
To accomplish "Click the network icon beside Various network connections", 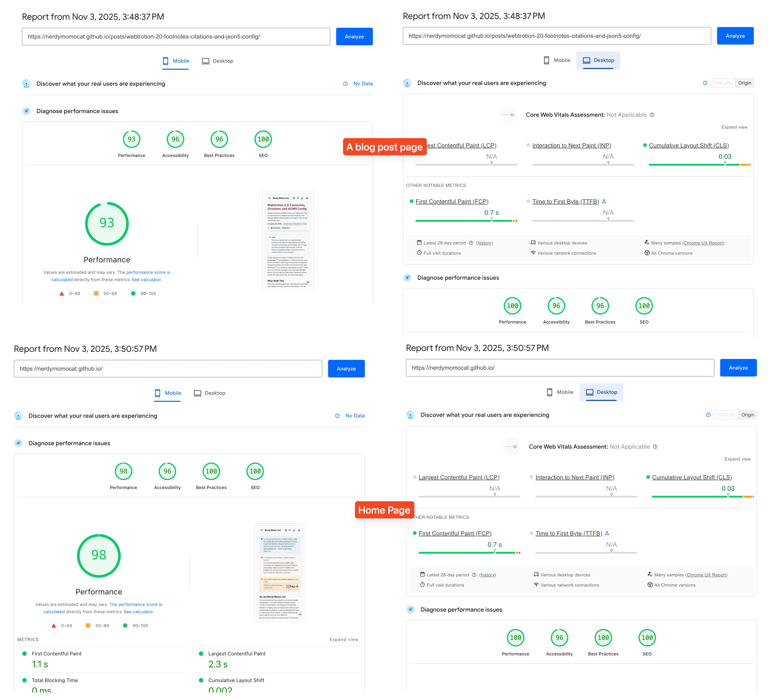I will (x=533, y=253).
